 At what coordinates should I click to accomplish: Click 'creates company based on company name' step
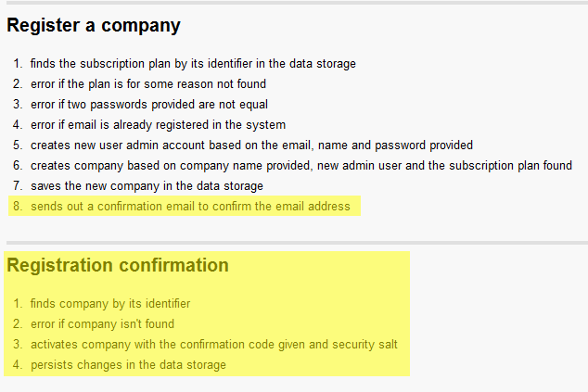pos(302,166)
